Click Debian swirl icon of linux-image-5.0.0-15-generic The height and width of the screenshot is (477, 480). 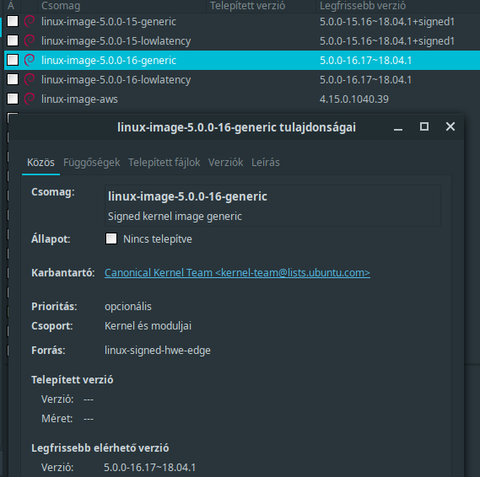point(29,21)
